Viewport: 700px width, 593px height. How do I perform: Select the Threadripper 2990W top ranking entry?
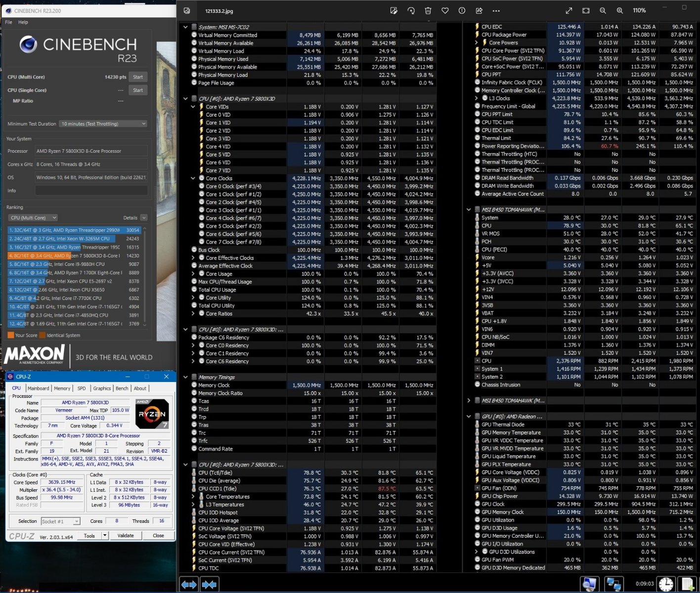[x=74, y=230]
